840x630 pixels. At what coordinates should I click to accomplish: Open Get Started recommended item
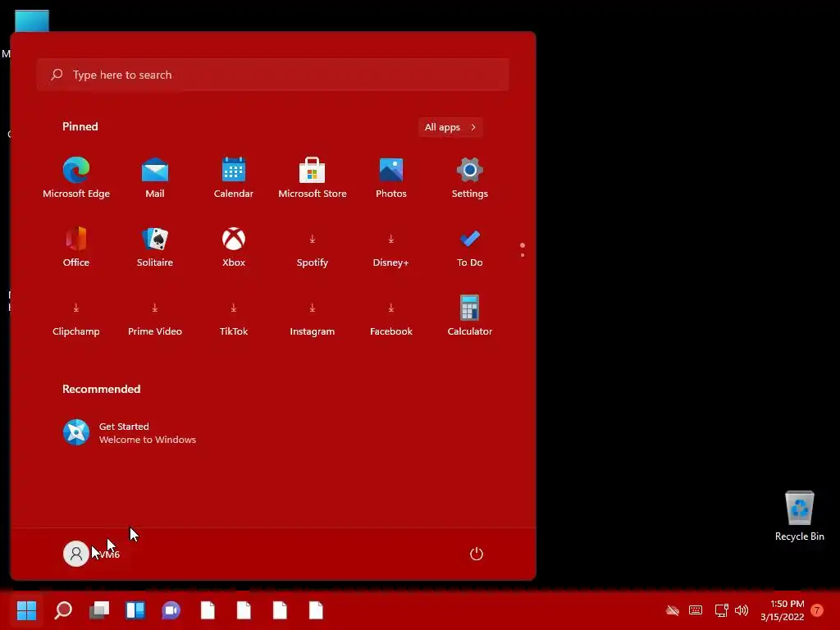point(130,433)
